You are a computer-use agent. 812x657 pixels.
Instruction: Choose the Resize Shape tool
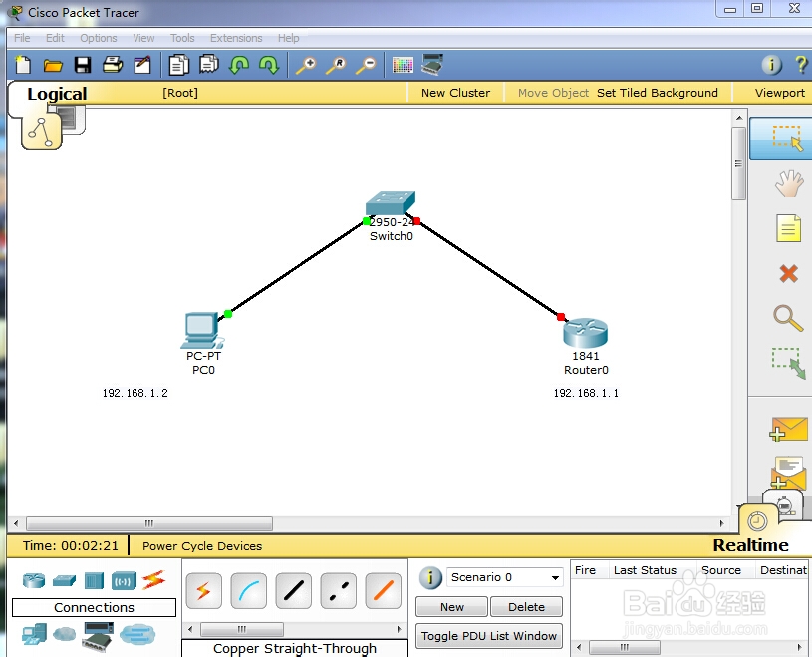(x=789, y=363)
